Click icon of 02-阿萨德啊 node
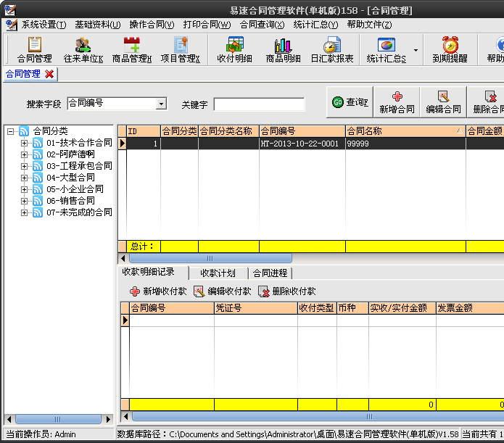This screenshot has height=443, width=504. 38,154
